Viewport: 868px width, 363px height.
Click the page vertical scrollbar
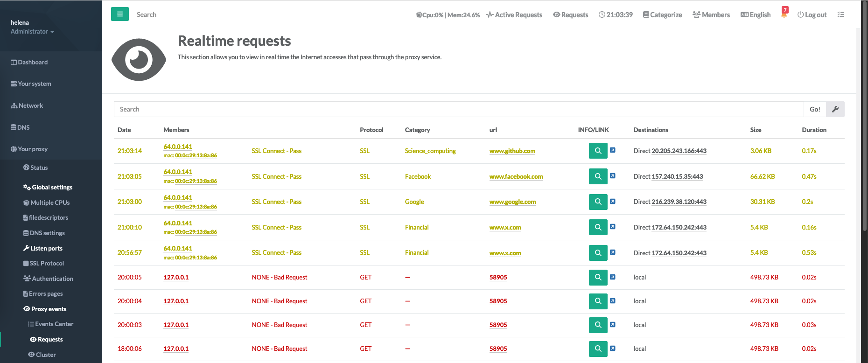[864, 140]
